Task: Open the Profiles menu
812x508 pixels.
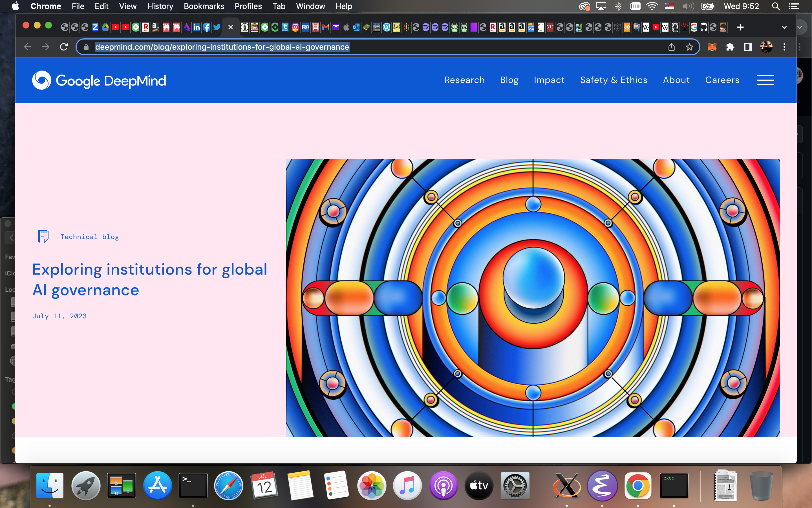Action: (248, 6)
